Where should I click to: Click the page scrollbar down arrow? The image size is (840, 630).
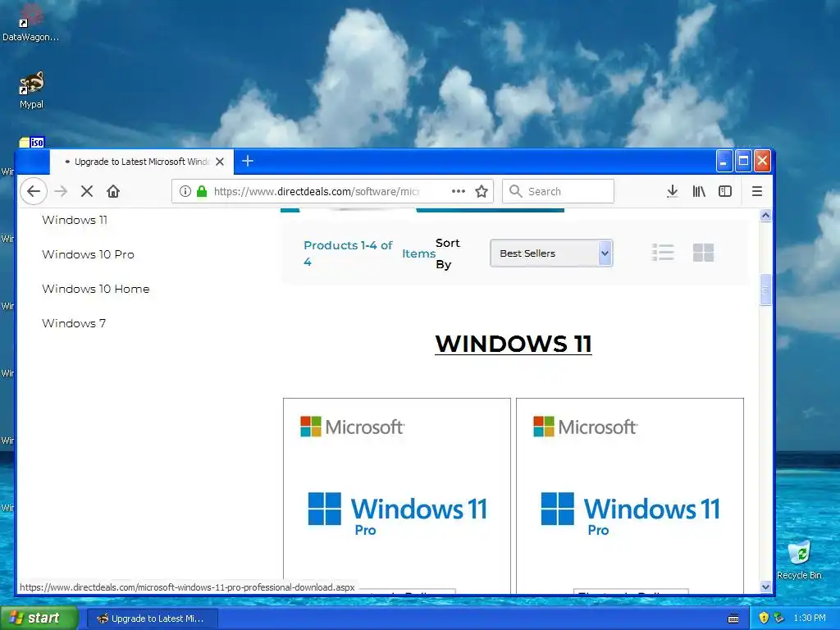(x=765, y=587)
